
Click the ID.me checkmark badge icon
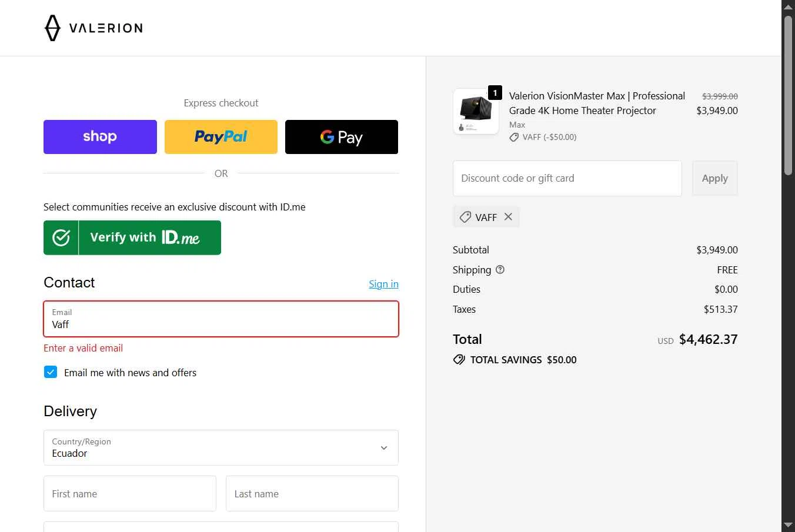pos(61,237)
